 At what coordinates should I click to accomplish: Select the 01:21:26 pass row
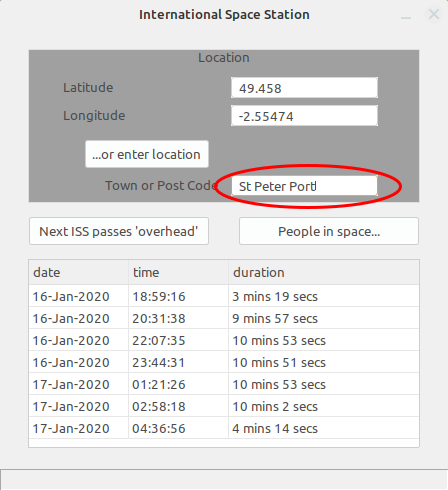tap(224, 384)
